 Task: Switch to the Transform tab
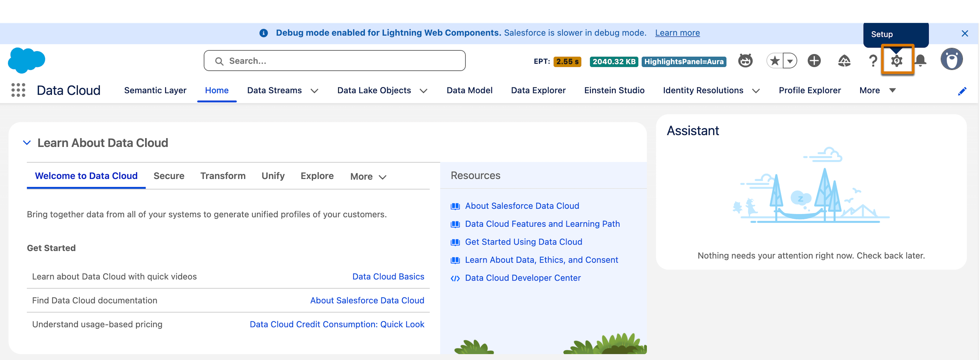[223, 176]
